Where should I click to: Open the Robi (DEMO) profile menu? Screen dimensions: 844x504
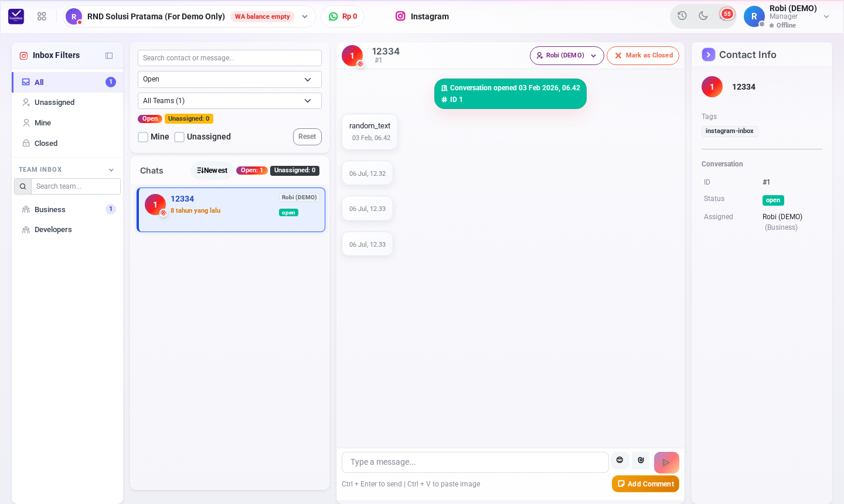click(787, 16)
